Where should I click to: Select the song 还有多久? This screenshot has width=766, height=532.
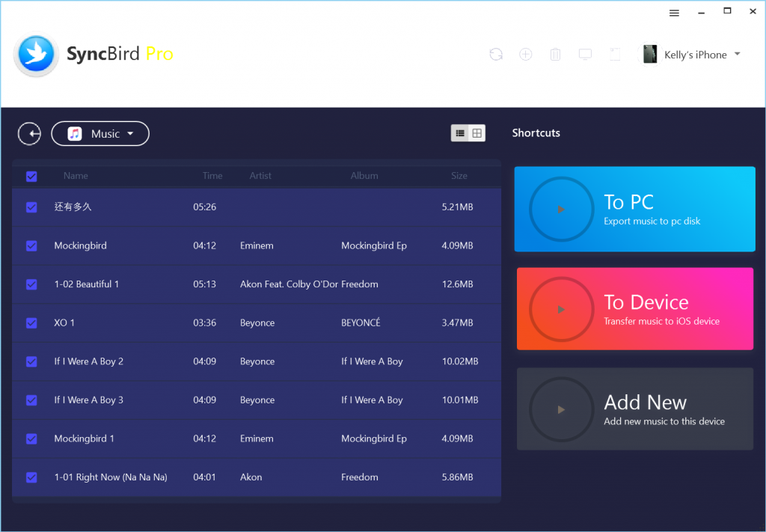click(x=73, y=207)
